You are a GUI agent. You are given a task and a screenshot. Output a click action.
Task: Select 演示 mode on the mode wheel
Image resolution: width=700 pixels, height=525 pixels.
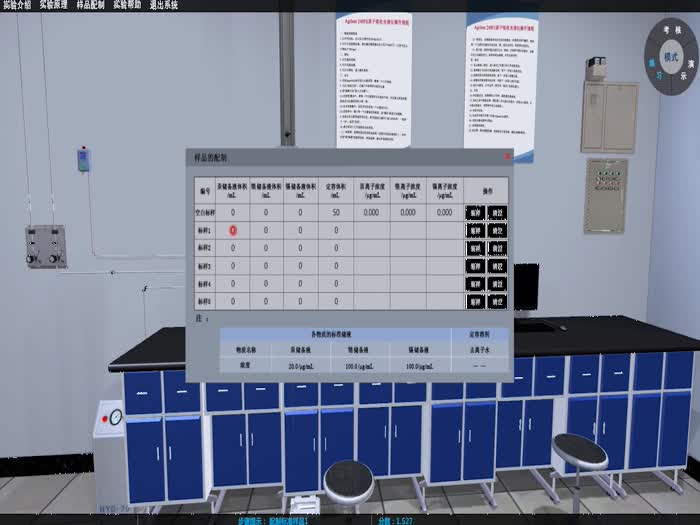[x=689, y=66]
